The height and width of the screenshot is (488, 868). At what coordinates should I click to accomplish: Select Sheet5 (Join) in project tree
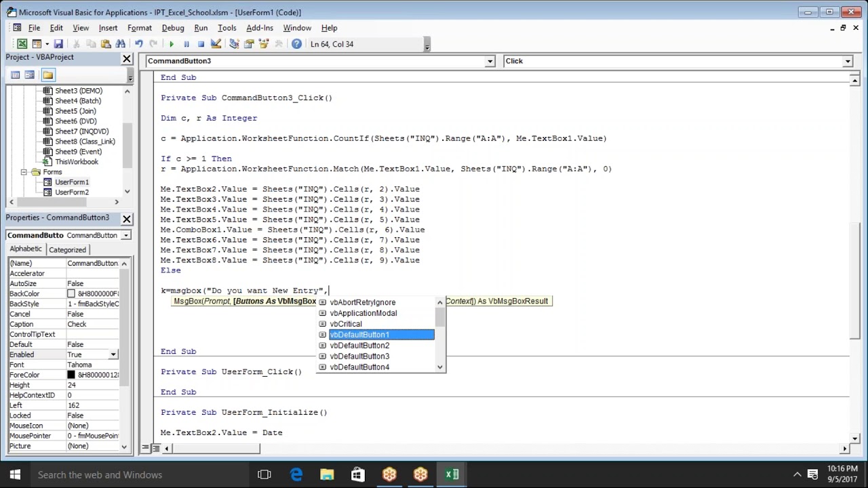coord(75,111)
